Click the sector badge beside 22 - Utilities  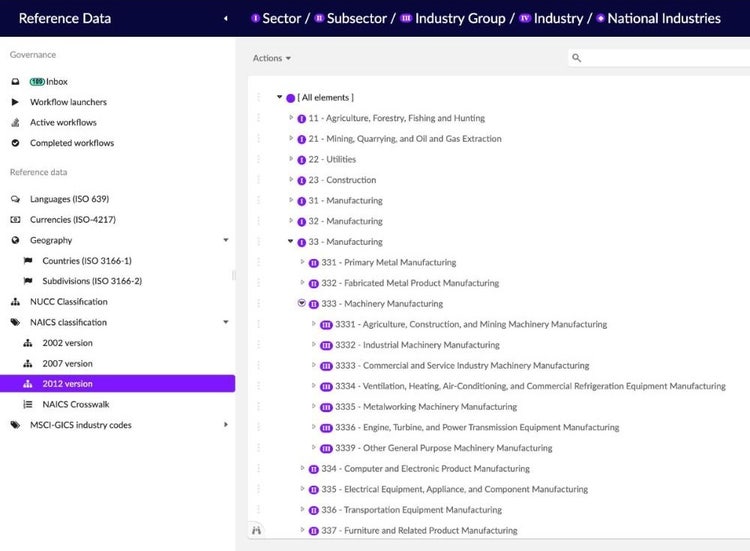coord(301,160)
